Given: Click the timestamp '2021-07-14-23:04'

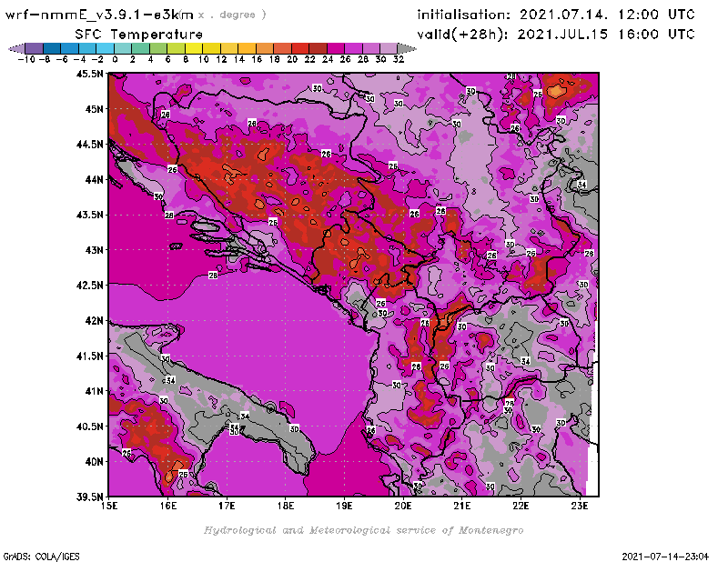Looking at the screenshot, I should pos(665,557).
